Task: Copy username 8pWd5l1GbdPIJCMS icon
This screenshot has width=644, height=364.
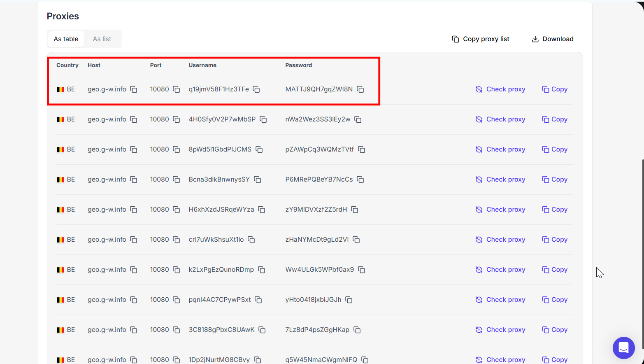Action: coord(259,149)
